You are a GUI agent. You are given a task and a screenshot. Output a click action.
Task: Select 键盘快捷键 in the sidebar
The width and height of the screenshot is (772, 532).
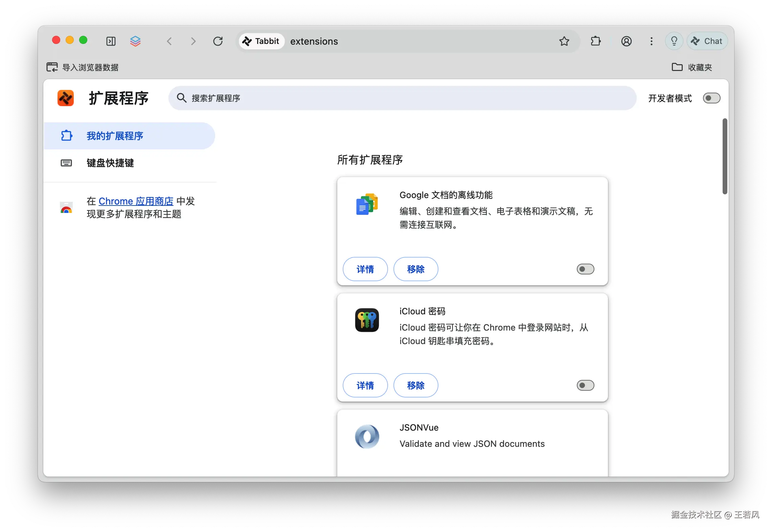click(x=110, y=163)
